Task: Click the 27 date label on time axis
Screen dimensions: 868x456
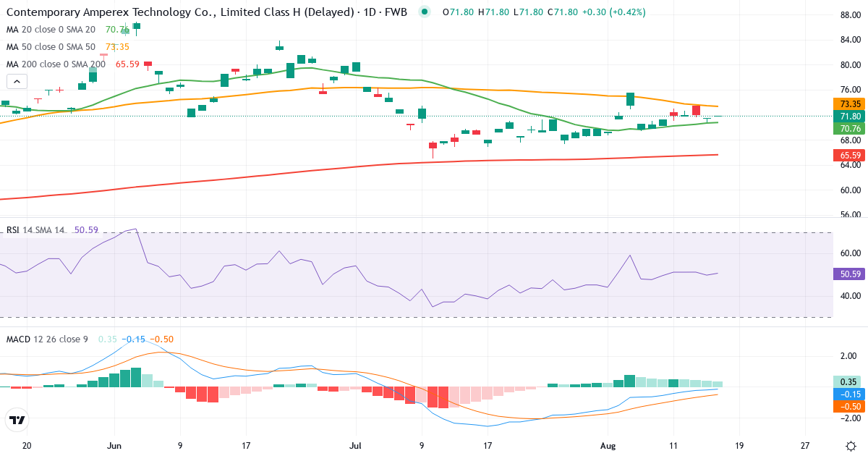Action: coord(806,446)
